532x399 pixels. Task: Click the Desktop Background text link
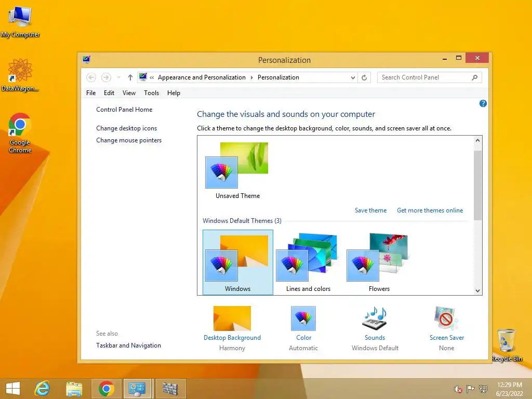(232, 338)
